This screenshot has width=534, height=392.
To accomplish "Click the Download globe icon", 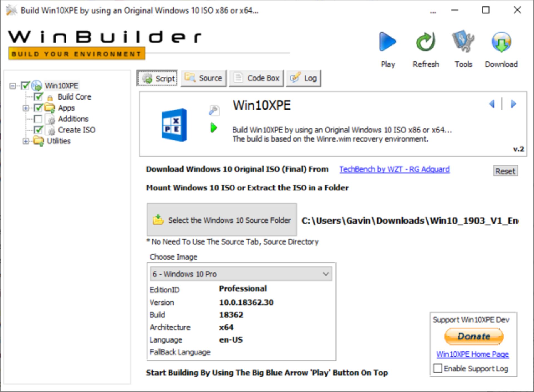I will tap(501, 42).
